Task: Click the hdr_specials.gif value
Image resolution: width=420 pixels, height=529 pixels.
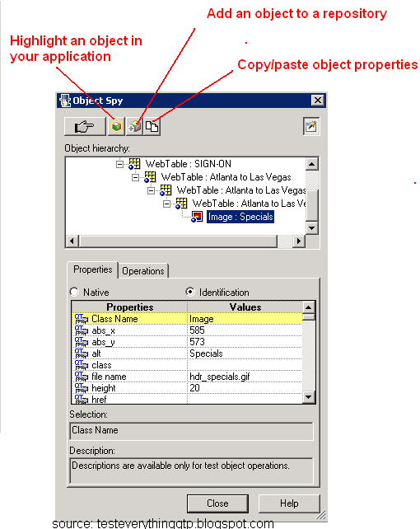Action: coord(219,377)
